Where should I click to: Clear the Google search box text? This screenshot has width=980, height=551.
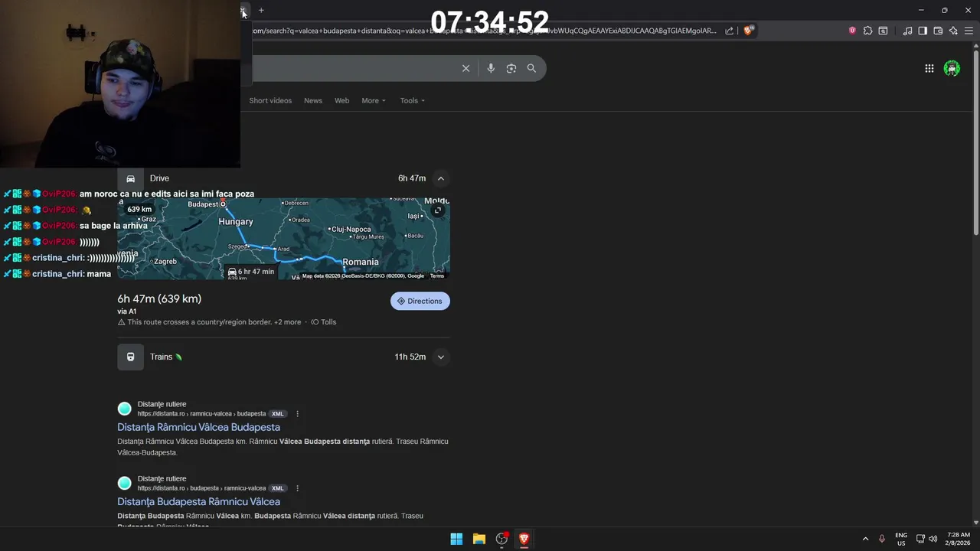coord(465,68)
